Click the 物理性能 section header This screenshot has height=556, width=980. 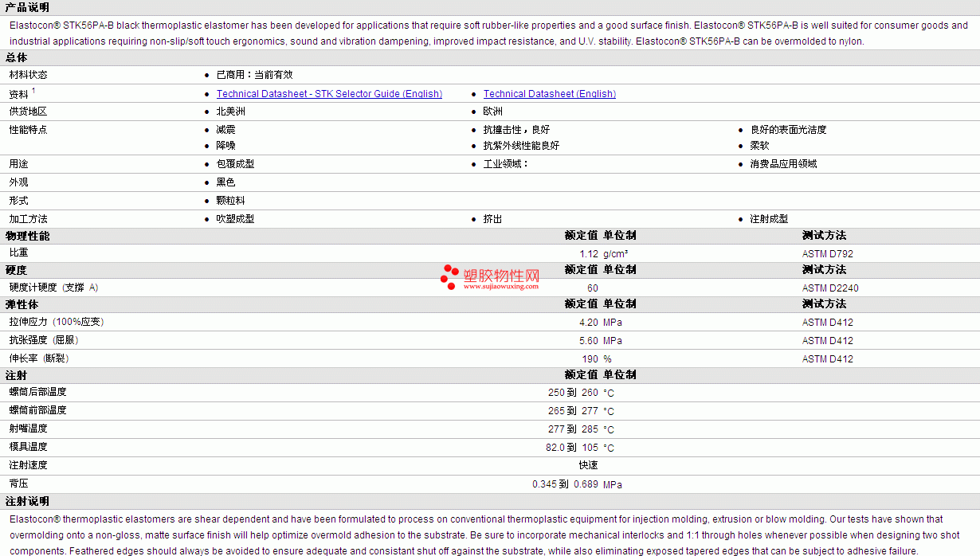[x=27, y=236]
